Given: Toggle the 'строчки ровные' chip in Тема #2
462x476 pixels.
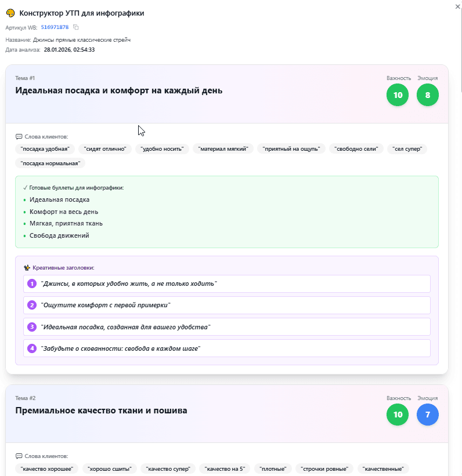Looking at the screenshot, I should pos(325,468).
